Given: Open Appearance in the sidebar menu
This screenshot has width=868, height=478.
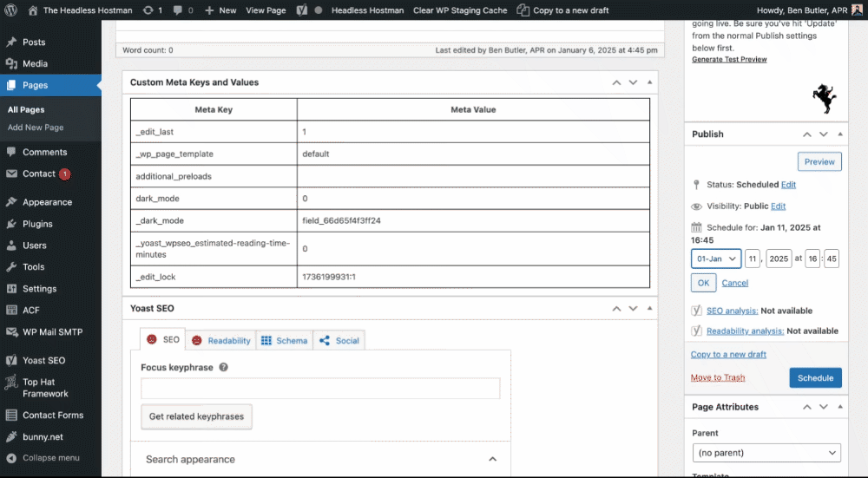Looking at the screenshot, I should 47,202.
